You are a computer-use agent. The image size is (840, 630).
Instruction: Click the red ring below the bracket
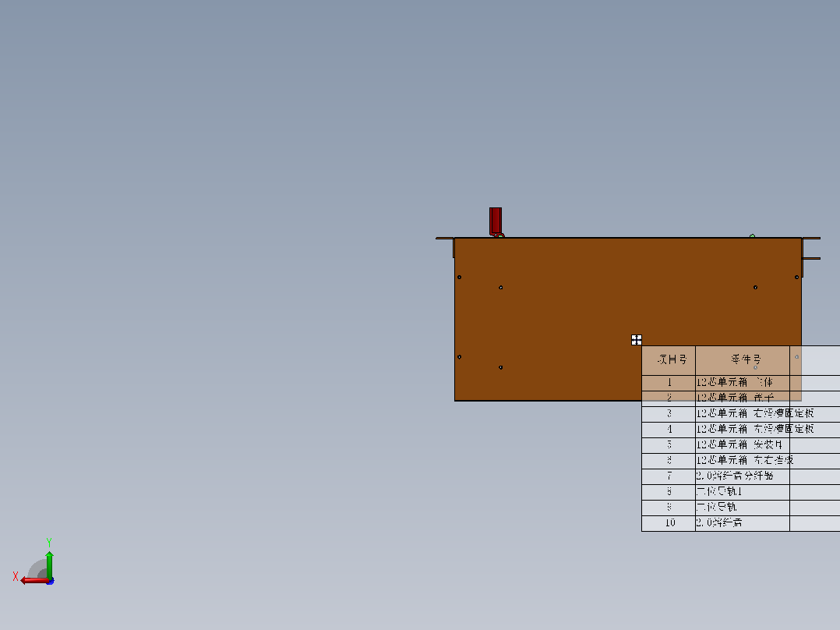click(x=499, y=235)
